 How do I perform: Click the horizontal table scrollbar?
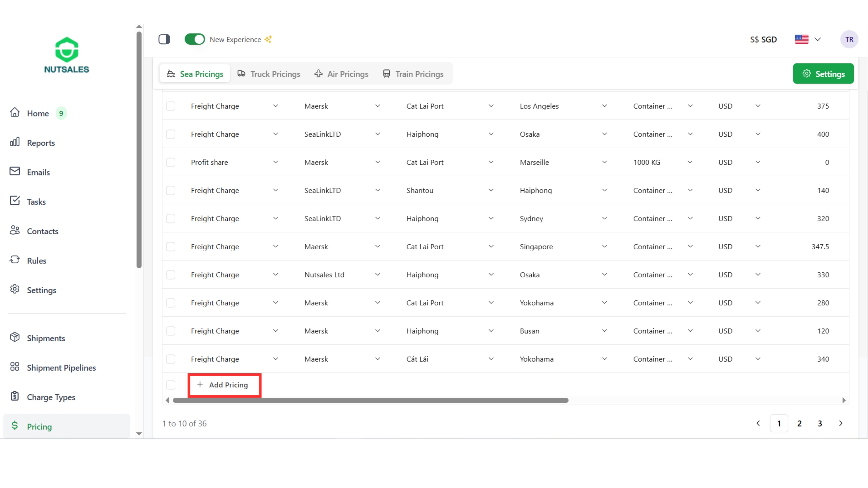coord(370,400)
